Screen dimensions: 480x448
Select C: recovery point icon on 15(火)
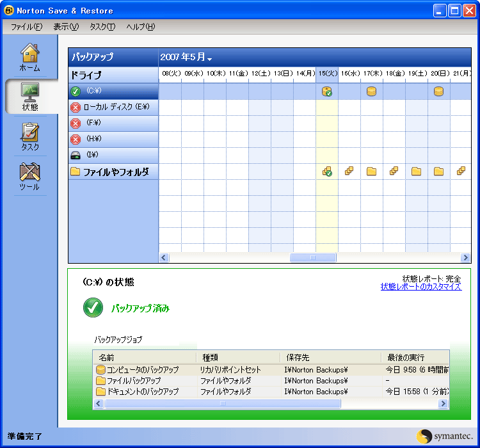(x=327, y=92)
